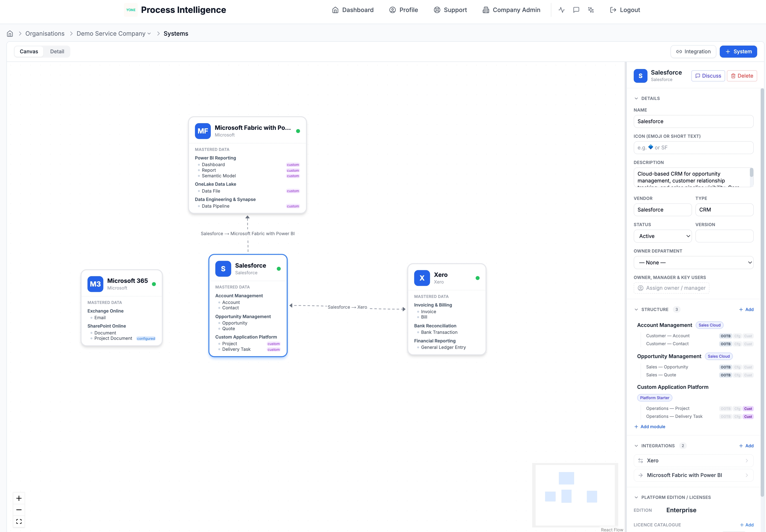This screenshot has height=532, width=766.
Task: Click Add in the INTEGRATIONS section
Action: (x=746, y=446)
